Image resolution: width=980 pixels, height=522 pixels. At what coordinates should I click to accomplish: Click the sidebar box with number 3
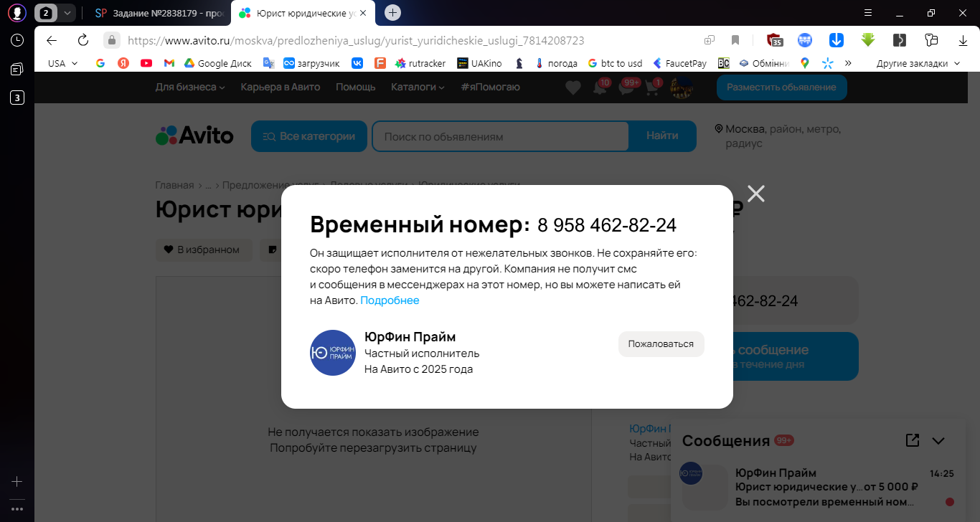(17, 98)
